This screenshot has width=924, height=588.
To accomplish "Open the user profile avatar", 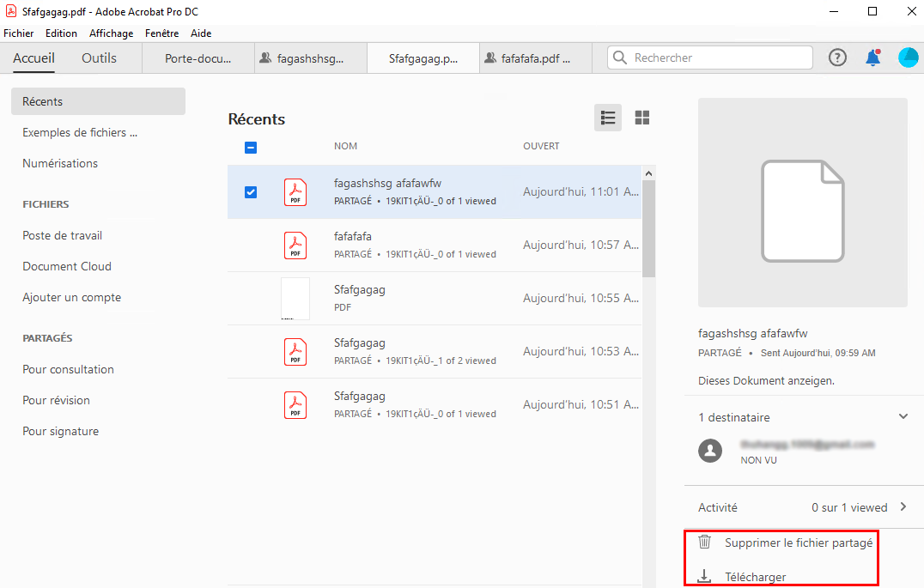I will point(908,58).
